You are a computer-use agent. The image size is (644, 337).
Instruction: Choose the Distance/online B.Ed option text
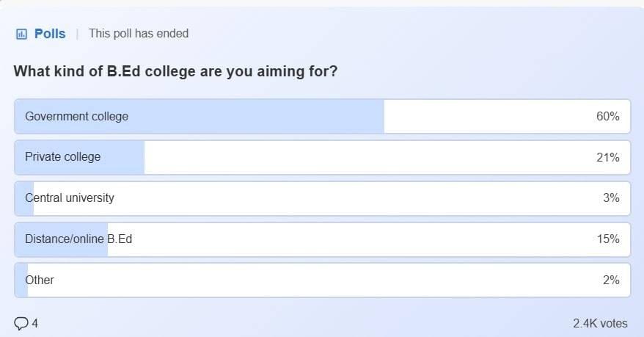tap(78, 239)
